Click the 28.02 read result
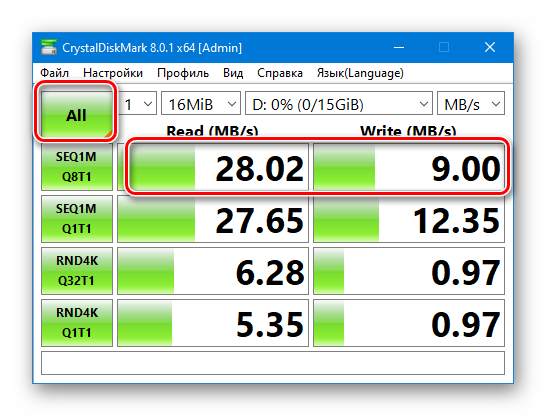Image resolution: width=546 pixels, height=416 pixels. 213,167
